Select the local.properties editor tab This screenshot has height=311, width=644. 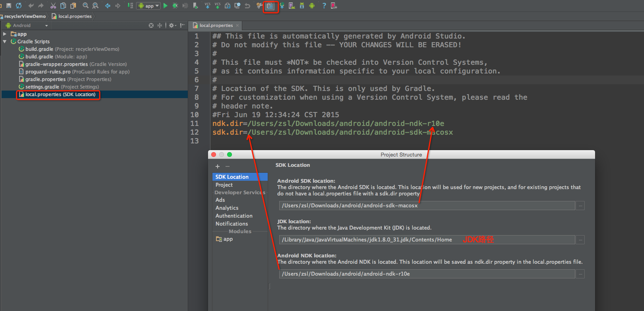tap(216, 25)
